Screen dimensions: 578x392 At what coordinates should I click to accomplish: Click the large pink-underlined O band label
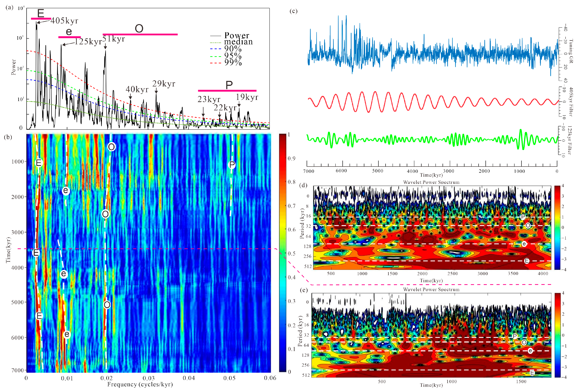coord(139,29)
